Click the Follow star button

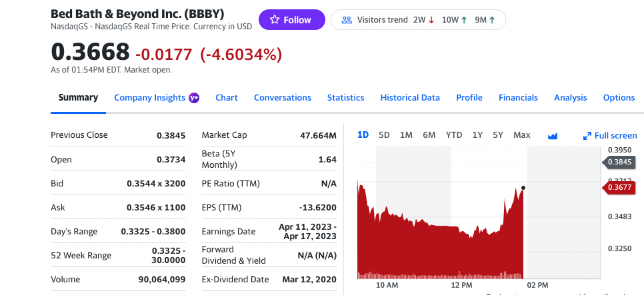coord(291,20)
